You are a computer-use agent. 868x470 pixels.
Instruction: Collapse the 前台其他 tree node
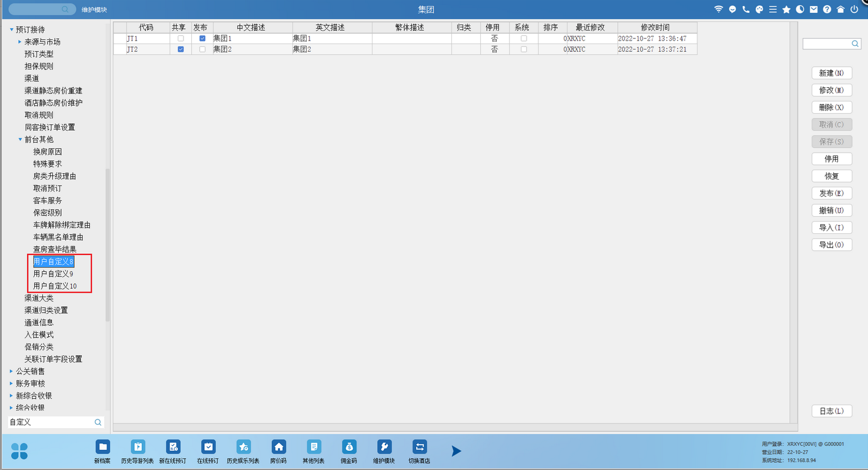point(20,140)
